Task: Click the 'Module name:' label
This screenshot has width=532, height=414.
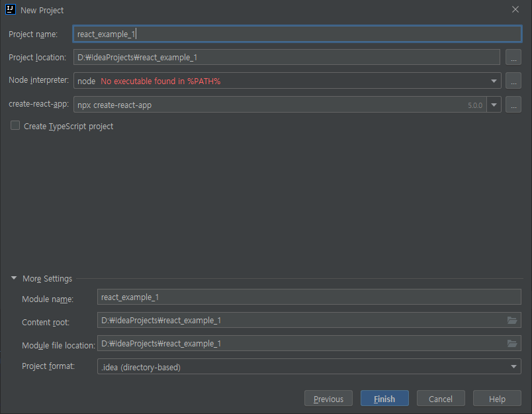Action: tap(48, 299)
